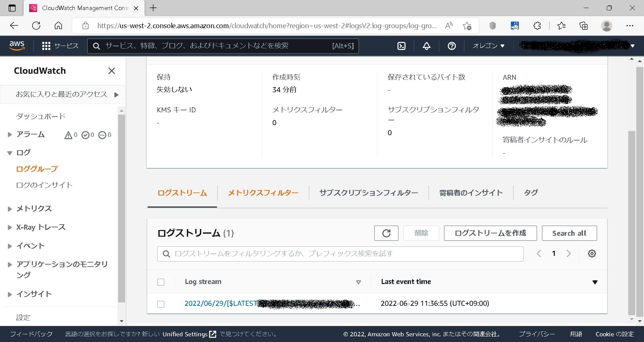Click ログストリームを作成 button
This screenshot has height=342, width=644.
[490, 233]
